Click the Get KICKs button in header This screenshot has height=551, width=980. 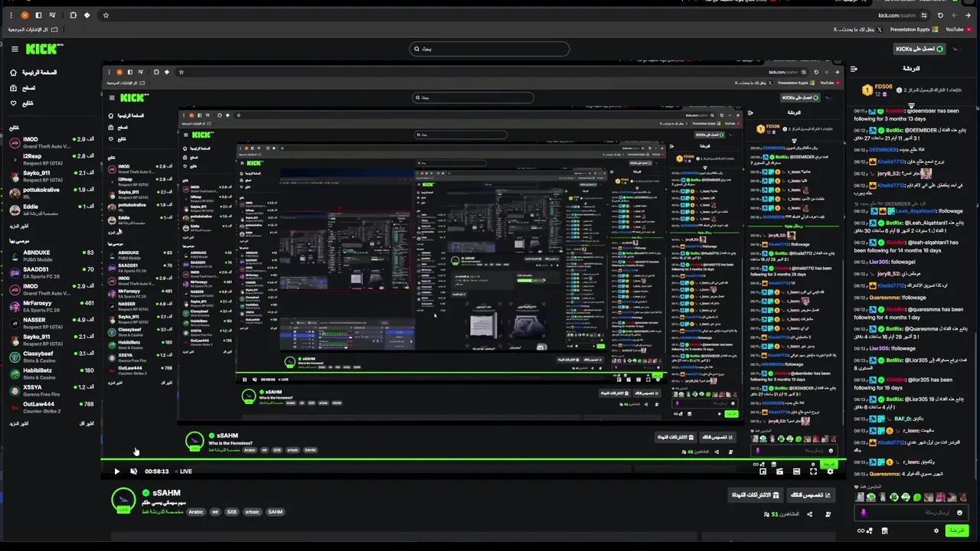coord(920,49)
